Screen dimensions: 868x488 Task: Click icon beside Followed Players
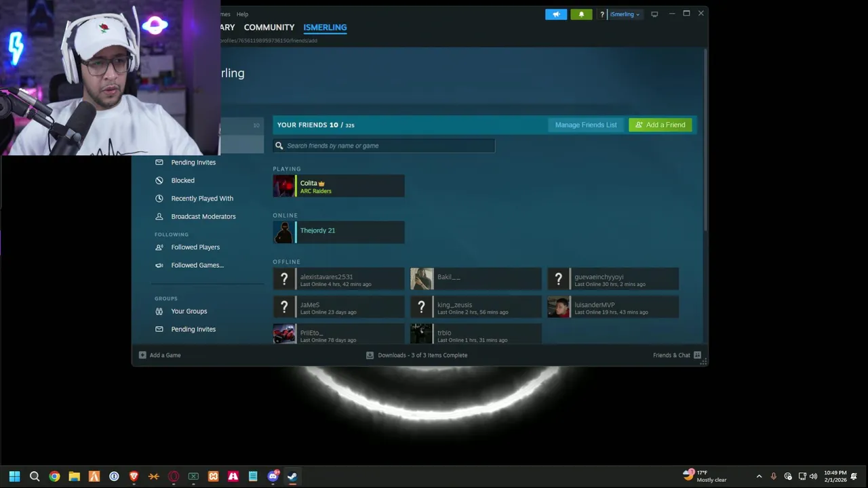[x=159, y=247]
